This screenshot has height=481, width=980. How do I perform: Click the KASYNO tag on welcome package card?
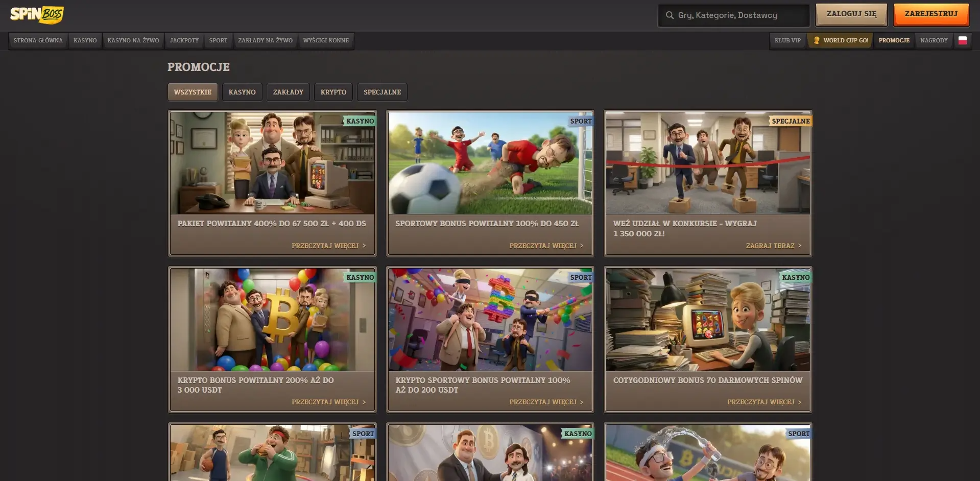pyautogui.click(x=360, y=121)
